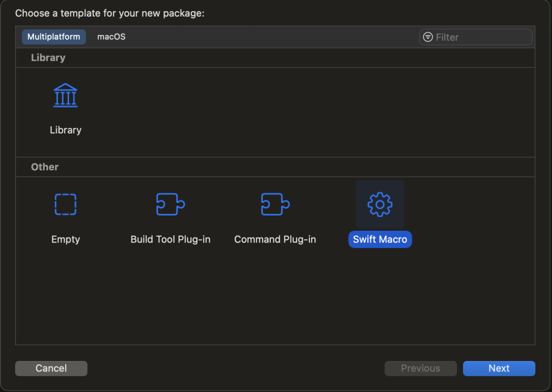Click the Previous button
Image resolution: width=552 pixels, height=392 pixels.
(420, 368)
